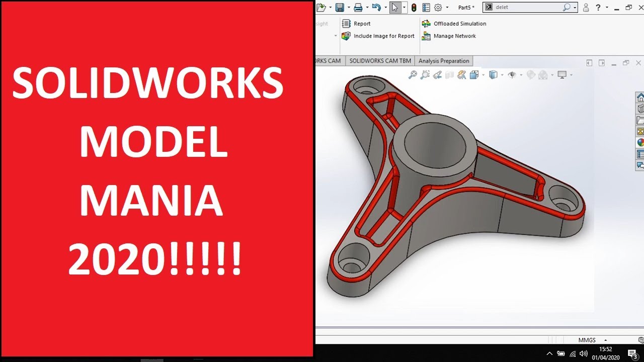Click the Save floppy disk icon

pos(340,7)
